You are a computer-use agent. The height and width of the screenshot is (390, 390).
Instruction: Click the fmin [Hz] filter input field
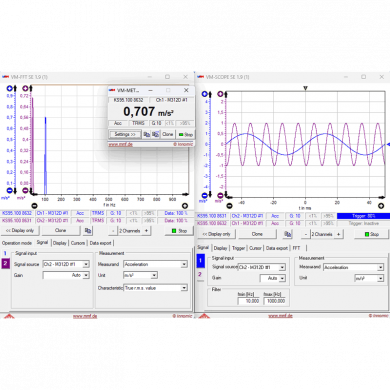[249, 301]
